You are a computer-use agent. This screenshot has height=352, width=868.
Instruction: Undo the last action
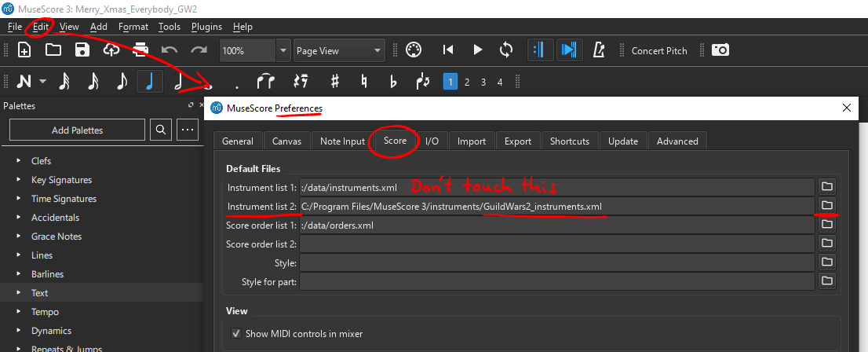coord(170,50)
